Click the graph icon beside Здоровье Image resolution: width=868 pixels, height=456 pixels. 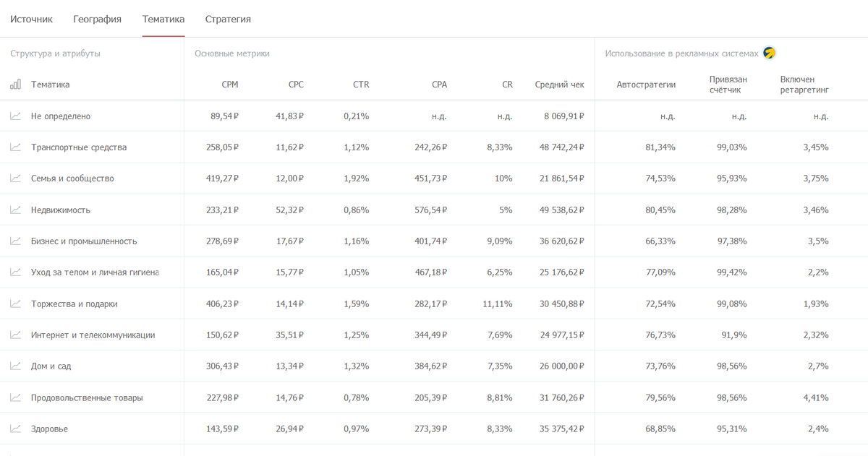pyautogui.click(x=15, y=429)
